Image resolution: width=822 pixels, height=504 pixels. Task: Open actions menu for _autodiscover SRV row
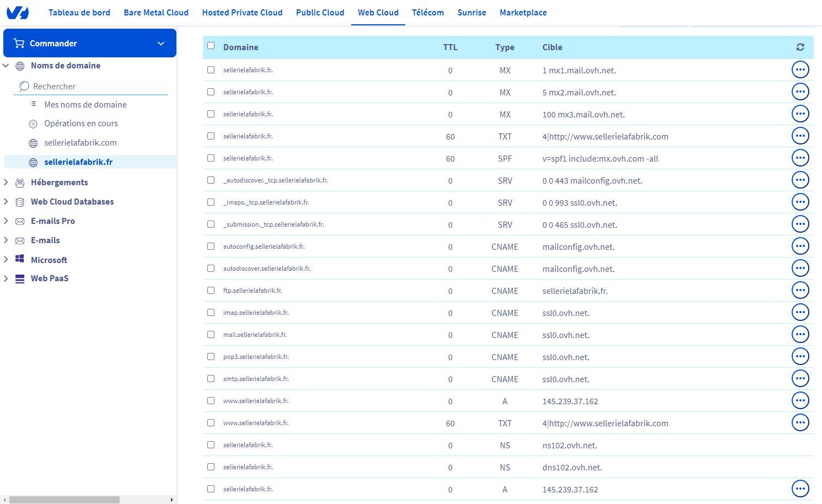click(x=800, y=180)
